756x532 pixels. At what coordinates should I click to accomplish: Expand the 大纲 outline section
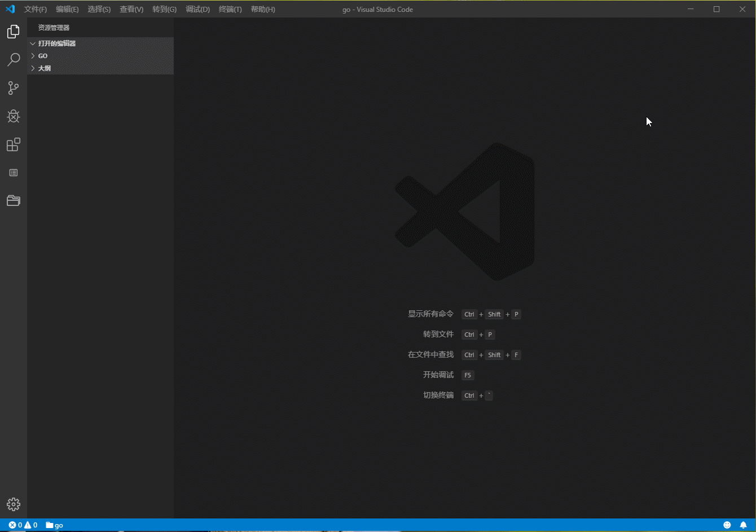[x=100, y=68]
